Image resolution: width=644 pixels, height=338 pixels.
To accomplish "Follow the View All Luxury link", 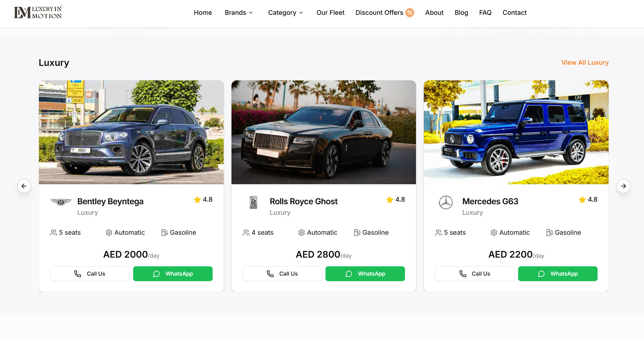I will tap(585, 62).
